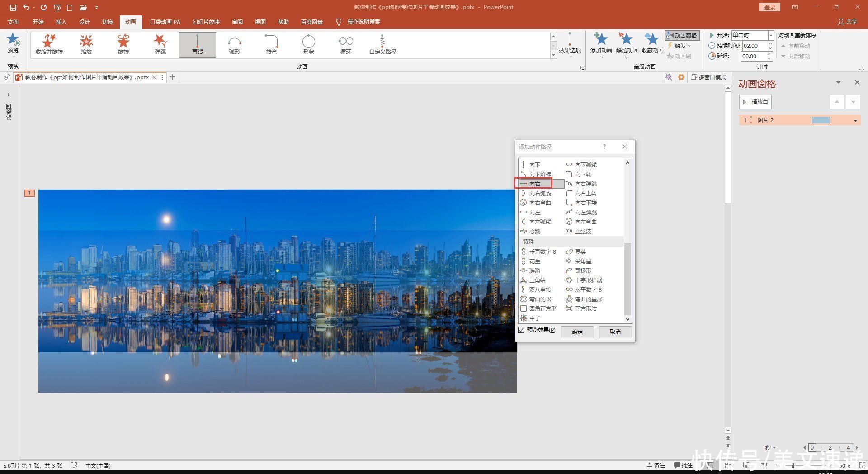868x474 pixels.
Task: Open the 幻灯片放映 slide show tab
Action: tap(206, 22)
